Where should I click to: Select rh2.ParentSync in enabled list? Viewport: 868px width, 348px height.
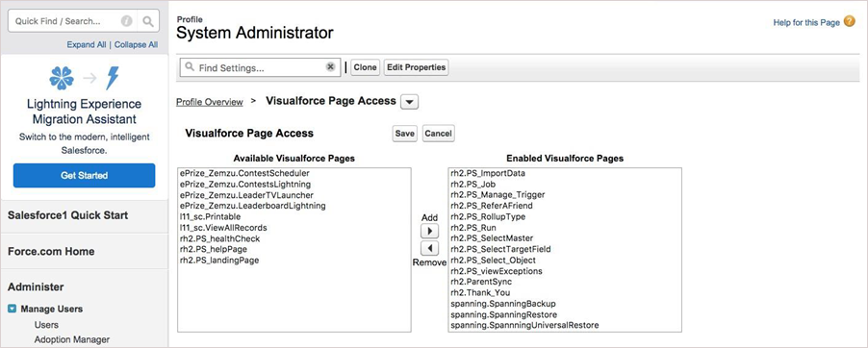[565, 283]
